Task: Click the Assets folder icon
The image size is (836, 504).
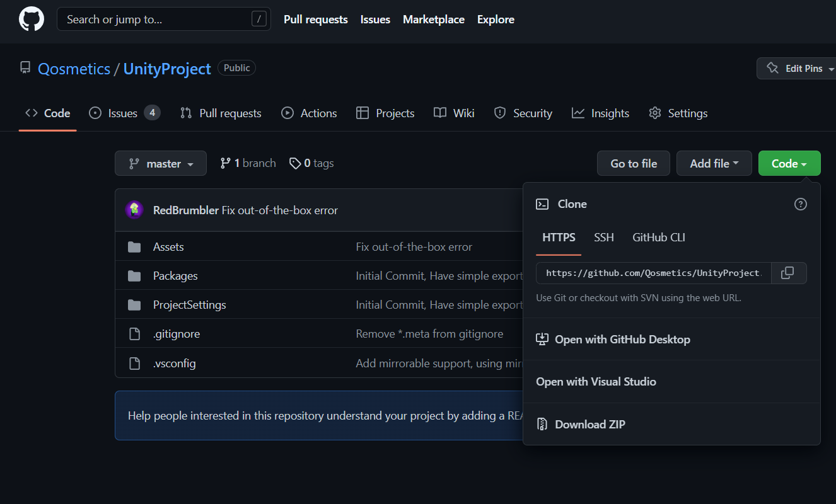Action: tap(134, 247)
